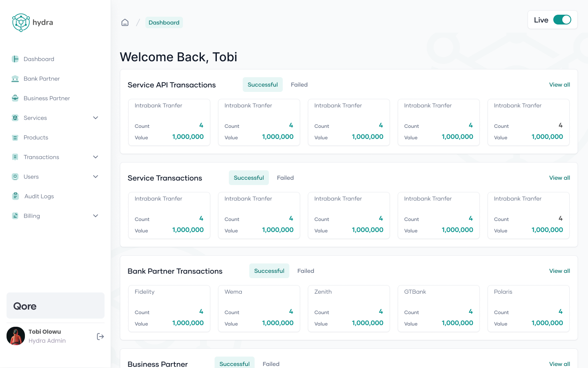Expand the Services menu chevron
Viewport: 588px width, 368px height.
tap(96, 118)
